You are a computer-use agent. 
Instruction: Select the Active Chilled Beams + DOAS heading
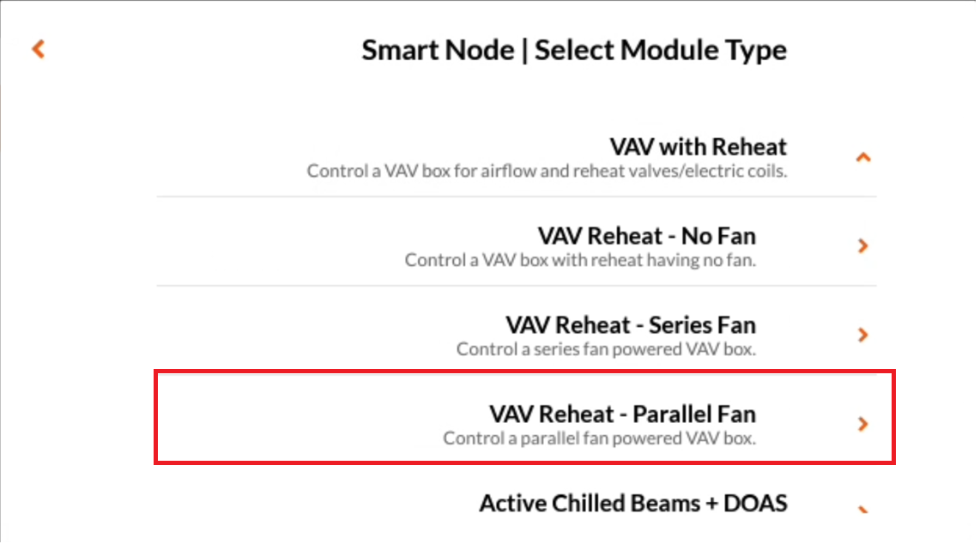point(633,503)
